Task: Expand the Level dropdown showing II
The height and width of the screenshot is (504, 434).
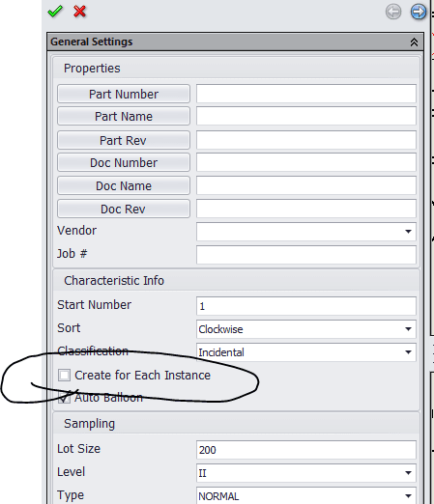Action: (x=306, y=473)
